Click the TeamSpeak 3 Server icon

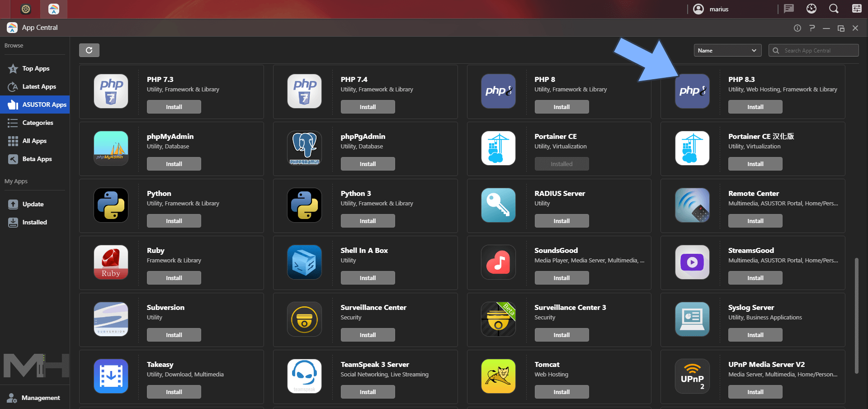coord(304,376)
